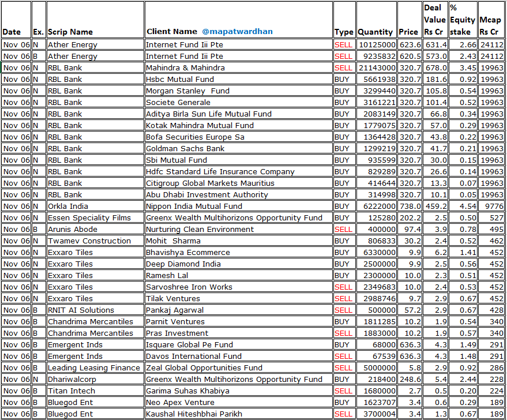Select the Leading Leasing Finance cell
This screenshot has height=420, width=507.
[95, 368]
